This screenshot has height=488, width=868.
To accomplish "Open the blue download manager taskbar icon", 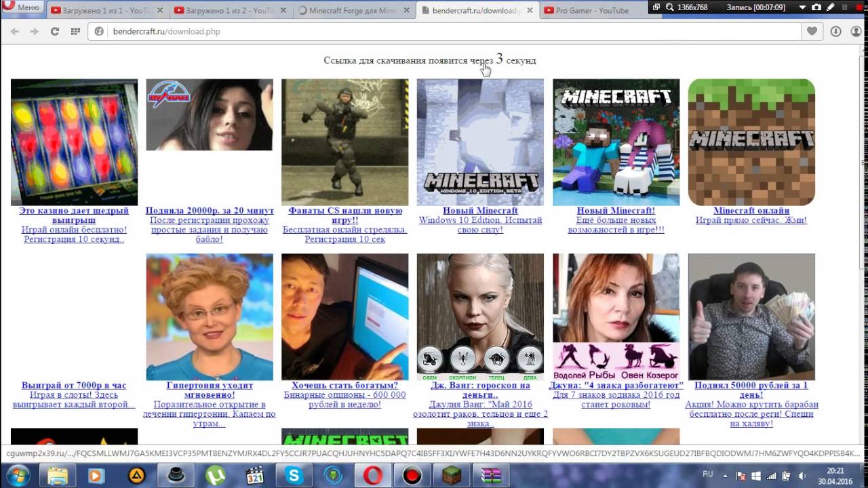I will (333, 476).
